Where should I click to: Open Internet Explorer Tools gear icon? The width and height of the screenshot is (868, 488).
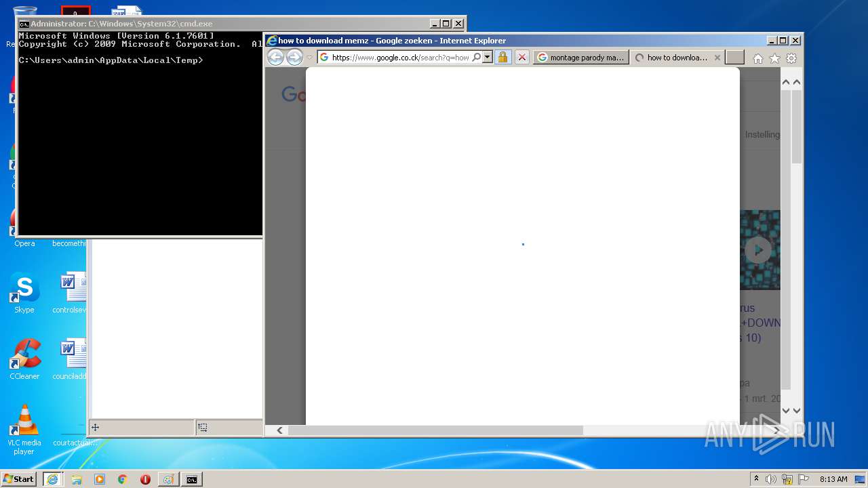pyautogui.click(x=791, y=58)
